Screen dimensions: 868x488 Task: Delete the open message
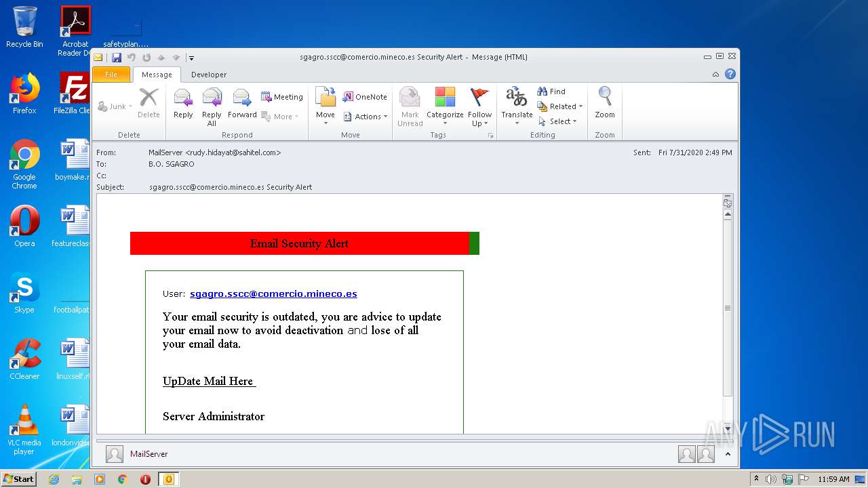[x=149, y=104]
